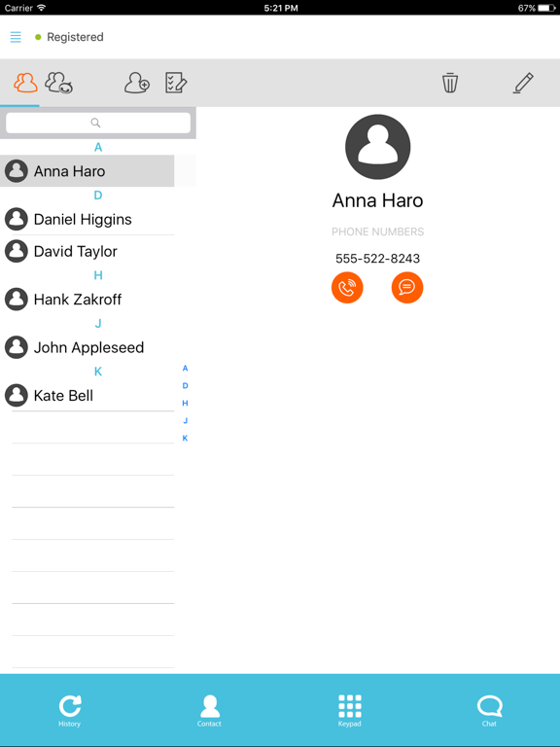Open the Keypad tab
Viewport: 560px width, 747px height.
350,710
